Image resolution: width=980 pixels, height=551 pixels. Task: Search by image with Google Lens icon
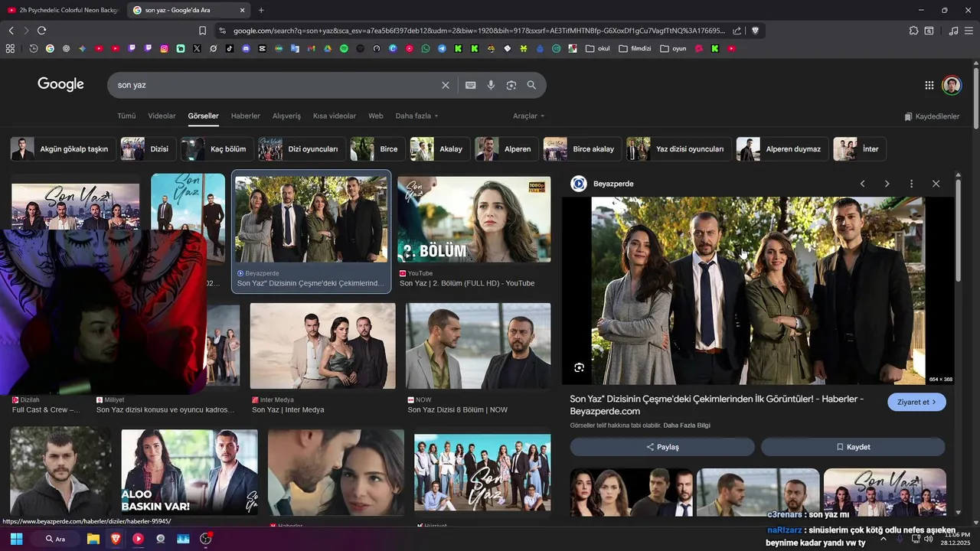click(511, 85)
